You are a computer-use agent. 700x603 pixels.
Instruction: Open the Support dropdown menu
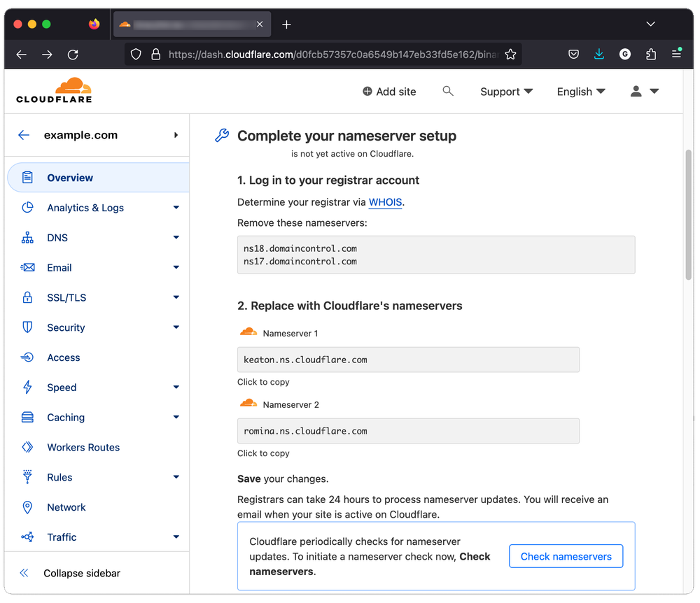click(x=506, y=92)
